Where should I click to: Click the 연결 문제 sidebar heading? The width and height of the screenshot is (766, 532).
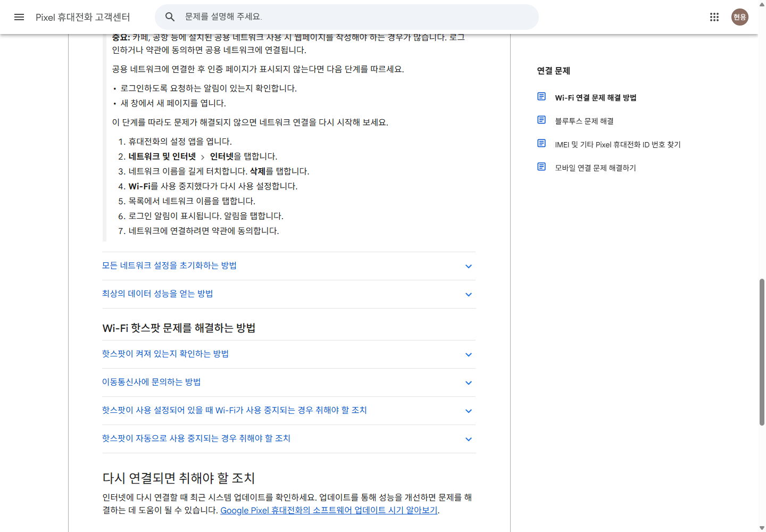click(553, 71)
